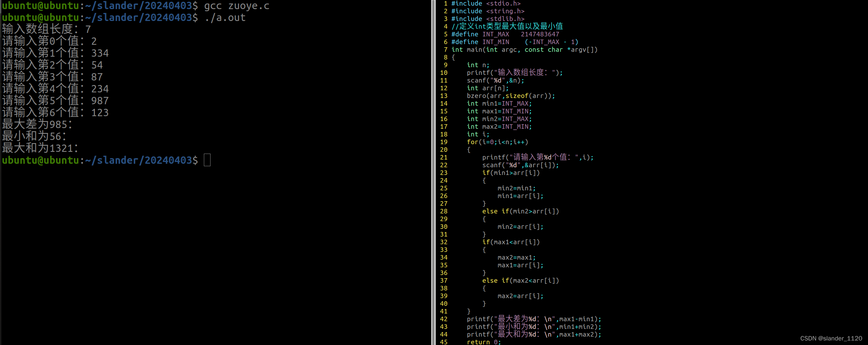The height and width of the screenshot is (345, 868).
Task: Click the 'else if(min2>arr[i])' line
Action: pyautogui.click(x=521, y=211)
